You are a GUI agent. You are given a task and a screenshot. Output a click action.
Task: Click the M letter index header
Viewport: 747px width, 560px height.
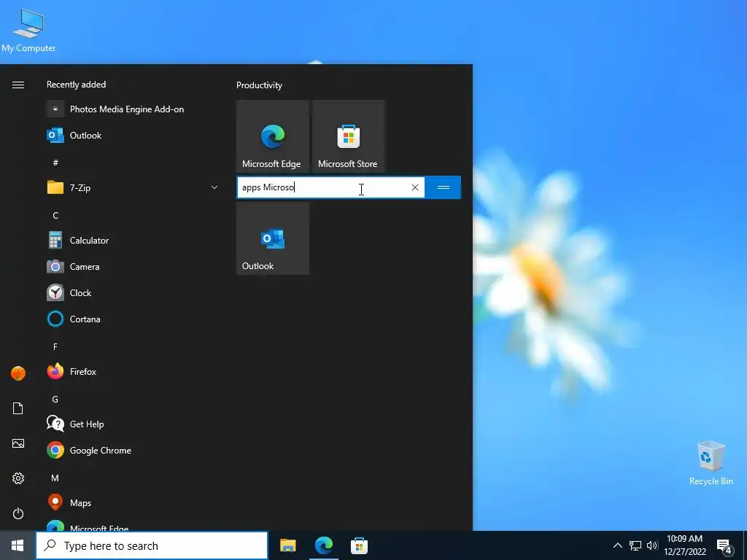pyautogui.click(x=55, y=478)
